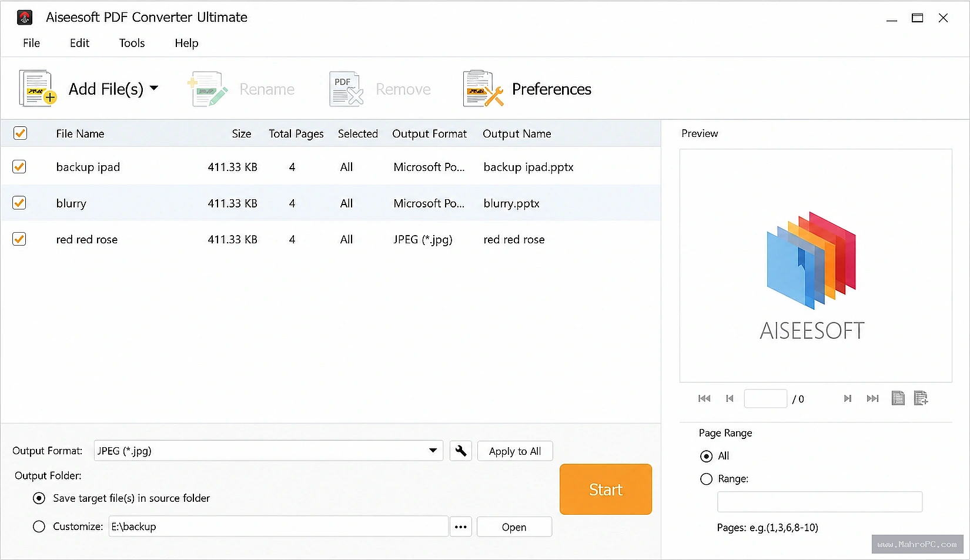The image size is (970, 560).
Task: Open the File menu
Action: click(x=31, y=43)
